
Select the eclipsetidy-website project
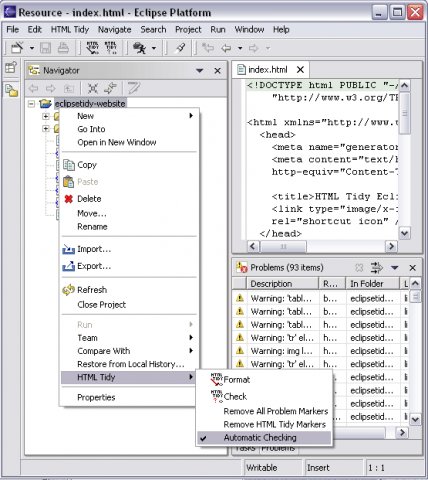tap(90, 104)
